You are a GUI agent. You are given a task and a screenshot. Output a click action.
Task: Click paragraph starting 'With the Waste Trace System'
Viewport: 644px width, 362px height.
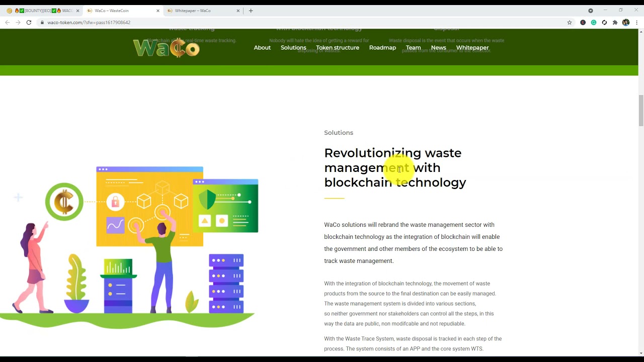413,344
